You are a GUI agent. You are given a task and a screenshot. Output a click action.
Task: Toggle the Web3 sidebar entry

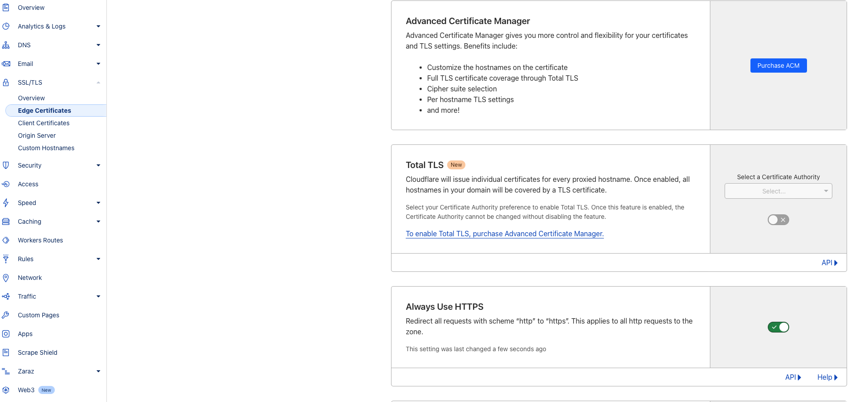coord(26,390)
